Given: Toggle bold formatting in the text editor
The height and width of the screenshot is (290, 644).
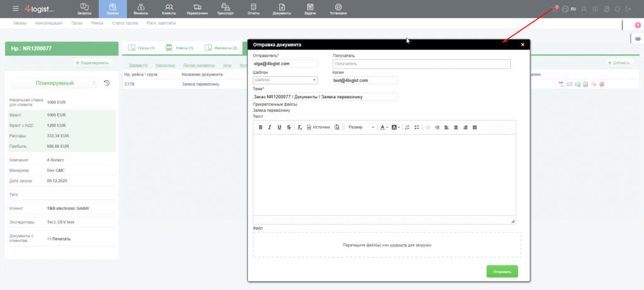Looking at the screenshot, I should [260, 127].
